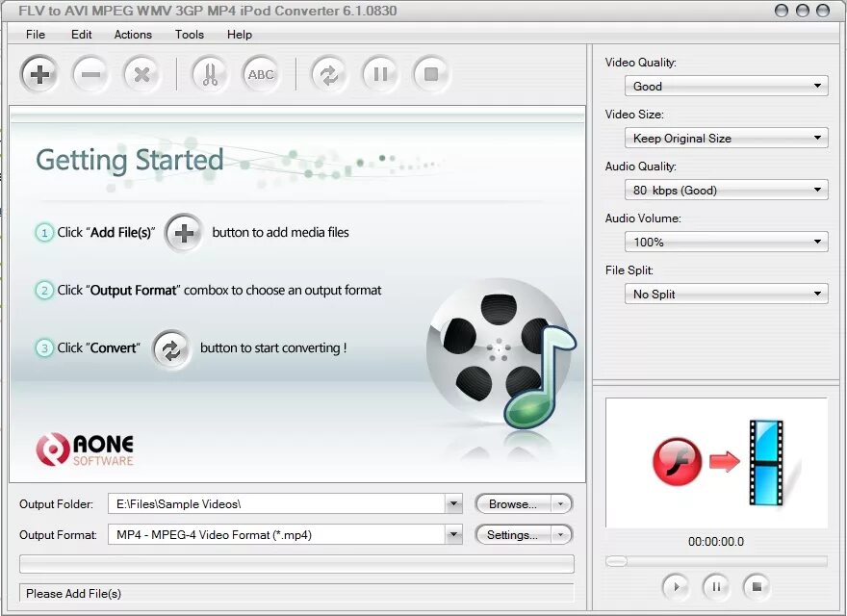The height and width of the screenshot is (616, 847).
Task: Click the Please Add File(s) status text
Action: point(73,593)
